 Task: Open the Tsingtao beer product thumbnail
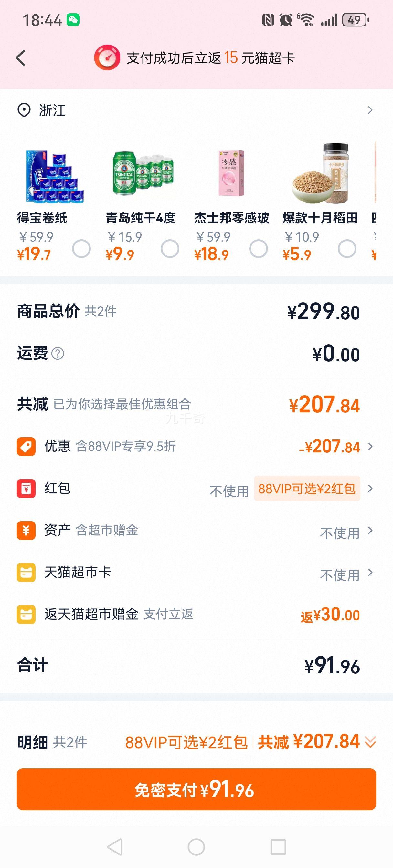tap(143, 173)
